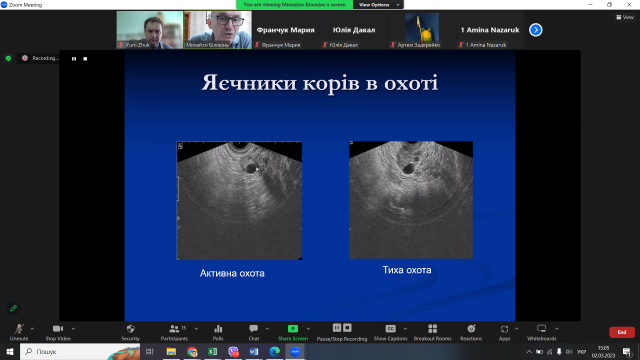Image resolution: width=640 pixels, height=360 pixels.
Task: Open the Reactions menu
Action: point(471,332)
